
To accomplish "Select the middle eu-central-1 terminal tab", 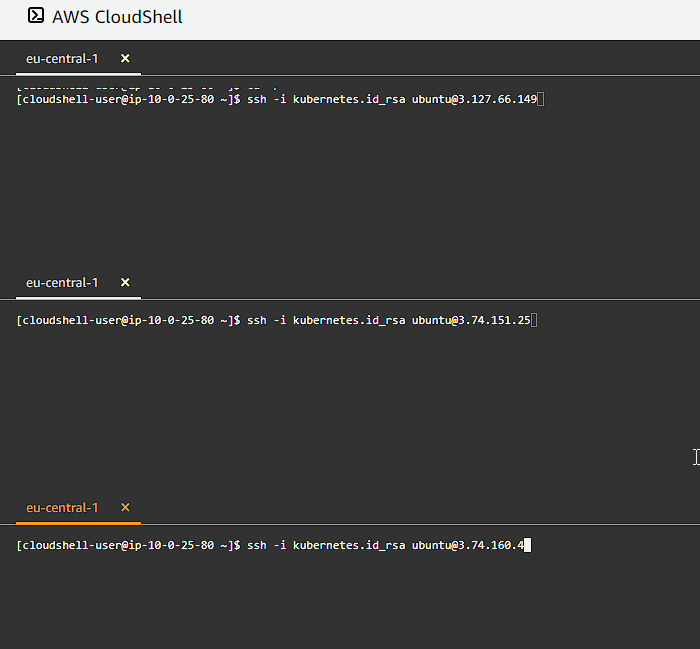I will click(x=62, y=283).
